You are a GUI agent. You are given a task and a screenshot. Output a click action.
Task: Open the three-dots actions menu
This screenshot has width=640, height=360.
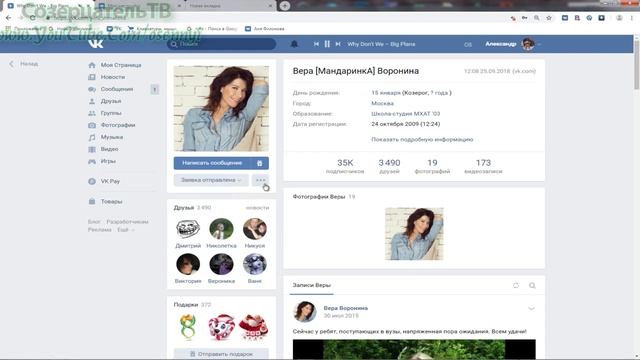(x=260, y=180)
